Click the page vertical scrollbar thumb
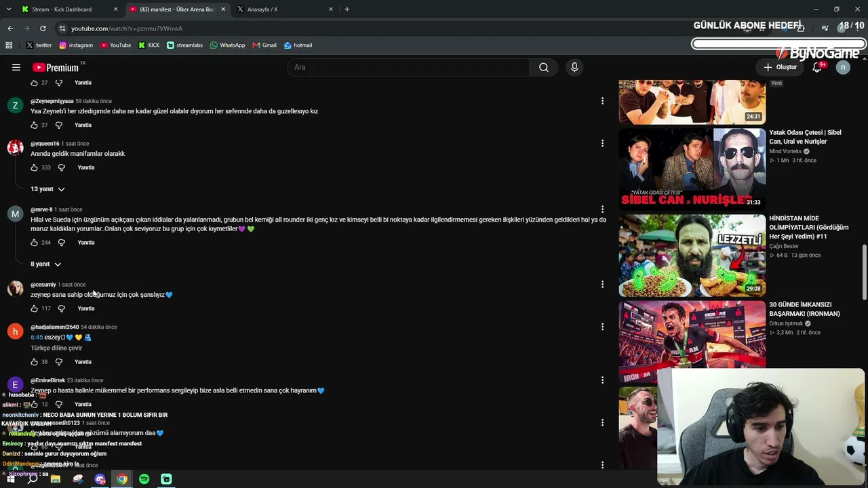The image size is (868, 488). 864,271
